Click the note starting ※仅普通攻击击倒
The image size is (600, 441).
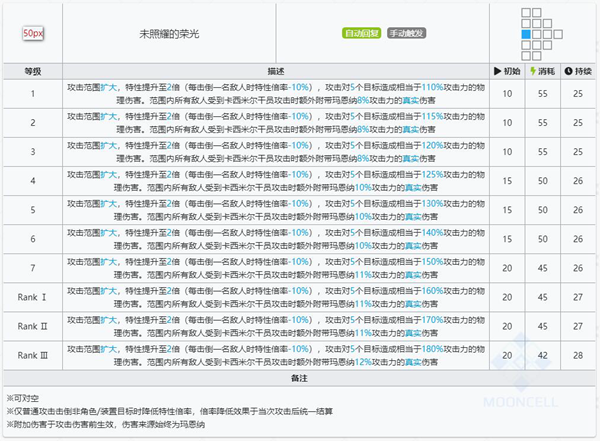pos(170,412)
